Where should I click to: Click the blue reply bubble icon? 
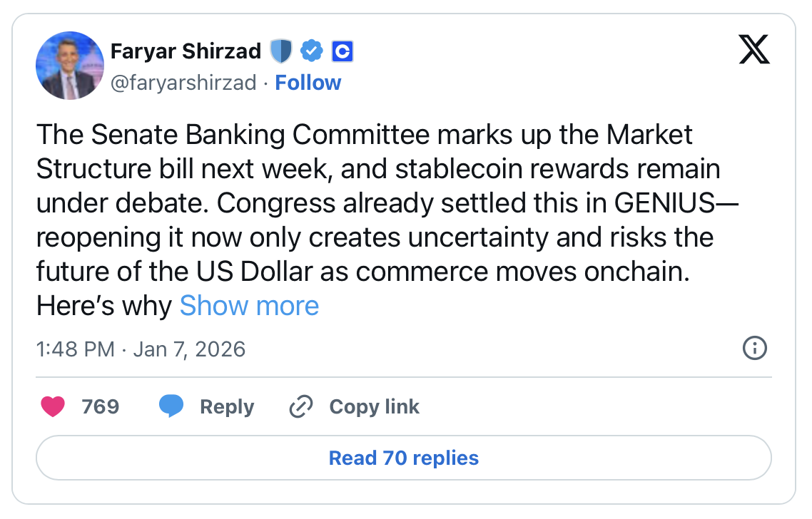pyautogui.click(x=171, y=406)
